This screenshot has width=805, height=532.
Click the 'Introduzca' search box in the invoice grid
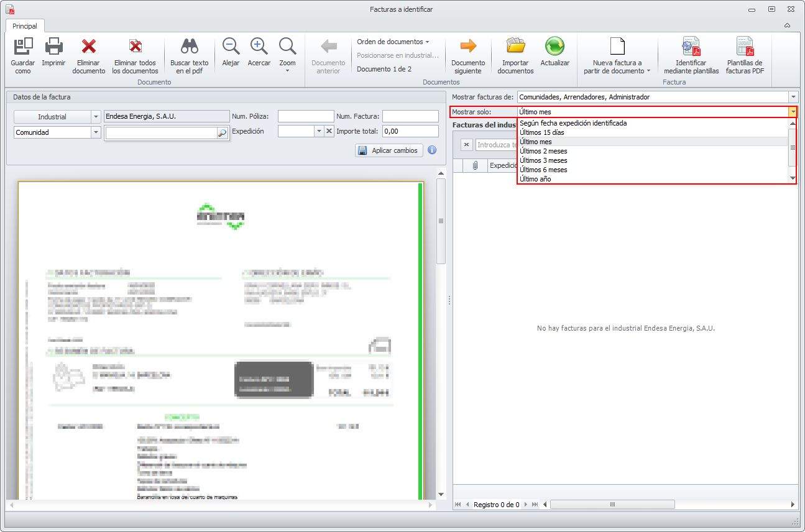tap(496, 145)
